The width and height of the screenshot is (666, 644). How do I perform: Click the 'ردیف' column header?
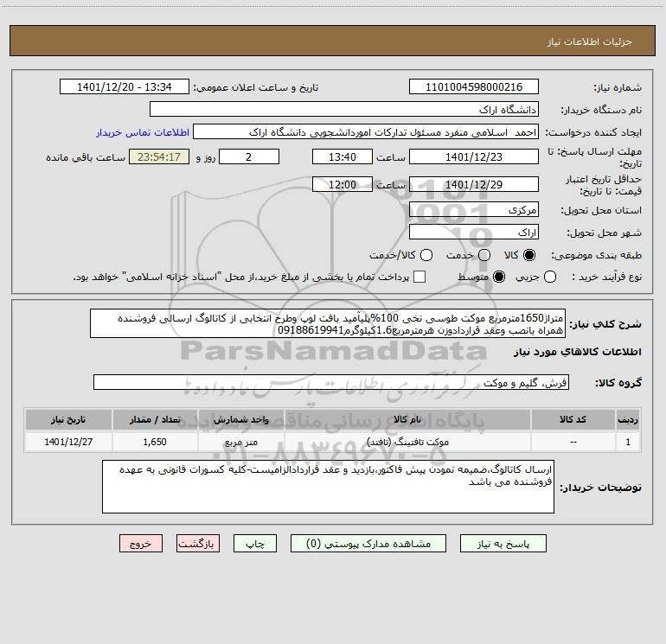coord(628,419)
